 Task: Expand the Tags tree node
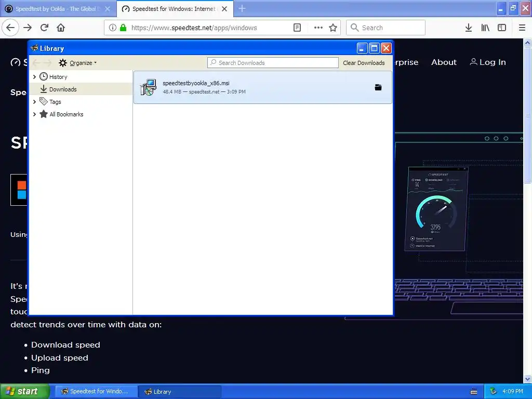34,102
